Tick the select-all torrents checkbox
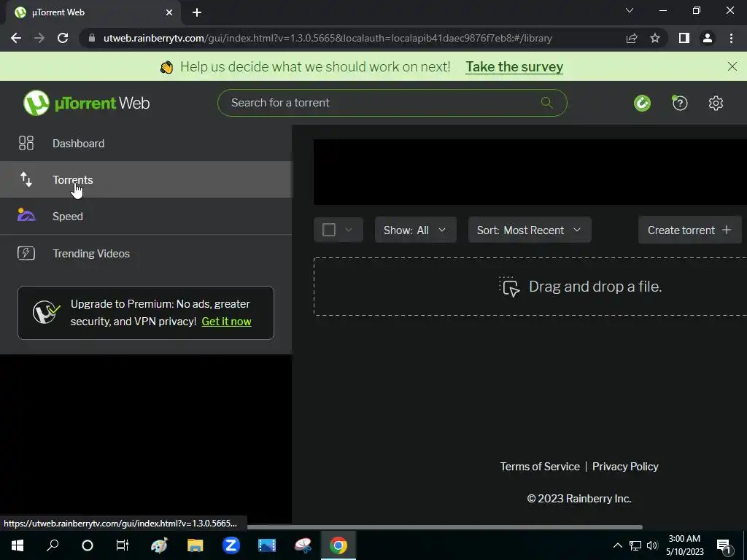This screenshot has height=560, width=747. pos(329,230)
